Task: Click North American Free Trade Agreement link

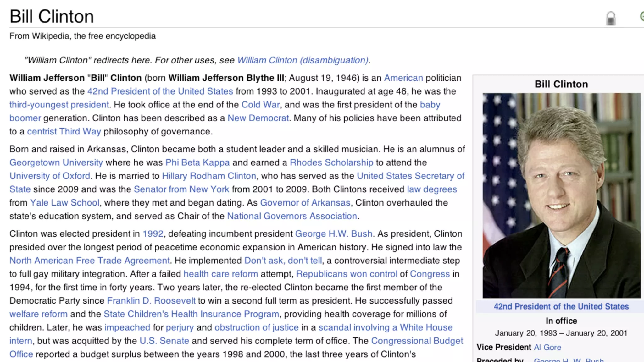Action: 89,261
